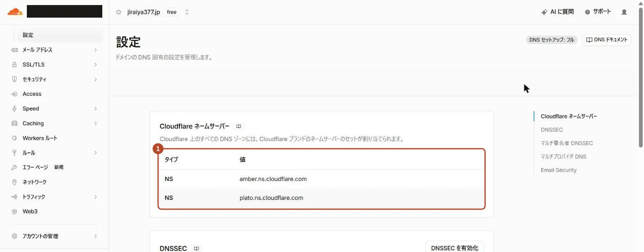Viewport: 644px width, 252px height.
Task: Click the AI sparkle icon
Action: (544, 12)
